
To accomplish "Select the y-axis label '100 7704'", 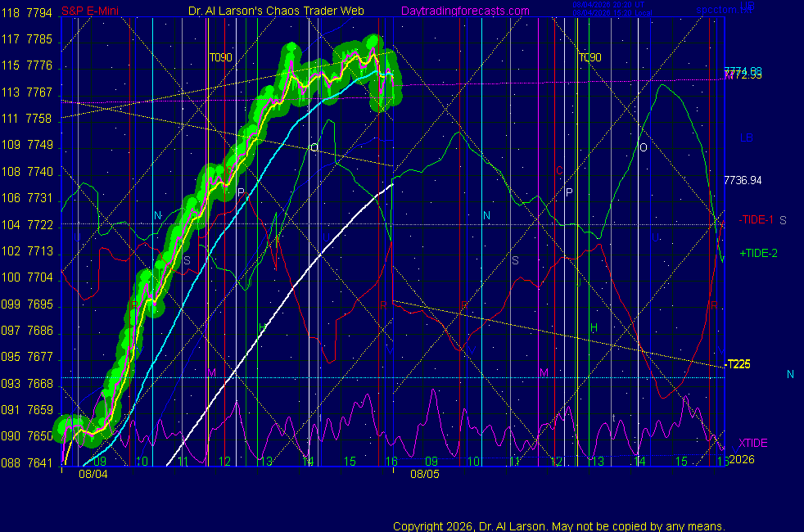I will pyautogui.click(x=26, y=277).
